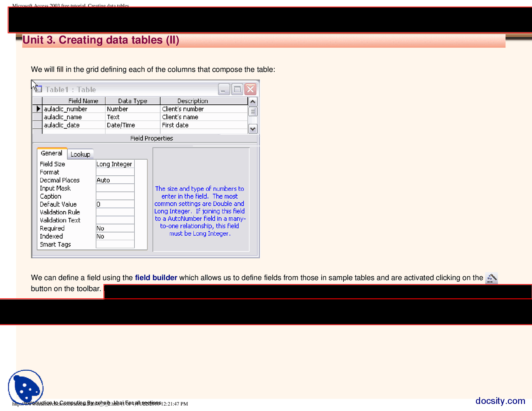Switch to the General tab
Image resolution: width=532 pixels, height=411 pixels.
[x=52, y=153]
